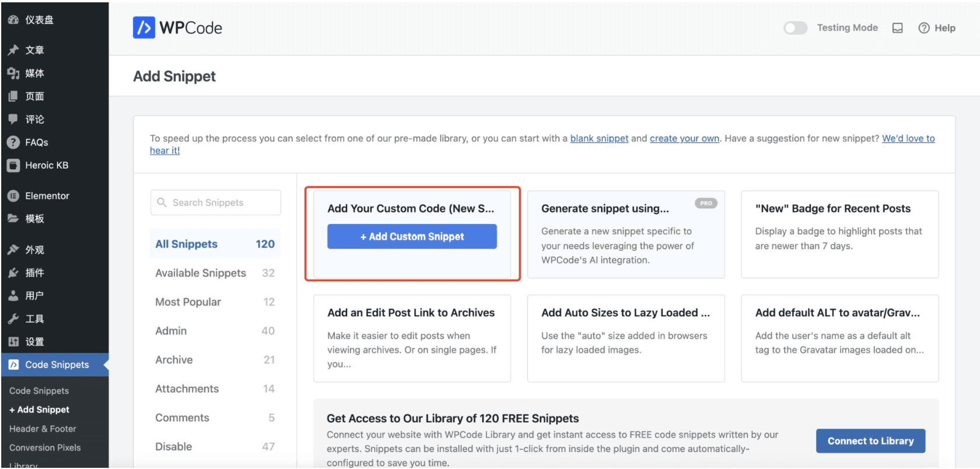Screen dimensions: 980x469
Task: Follow the We'd love to hear it link
Action: tap(908, 138)
